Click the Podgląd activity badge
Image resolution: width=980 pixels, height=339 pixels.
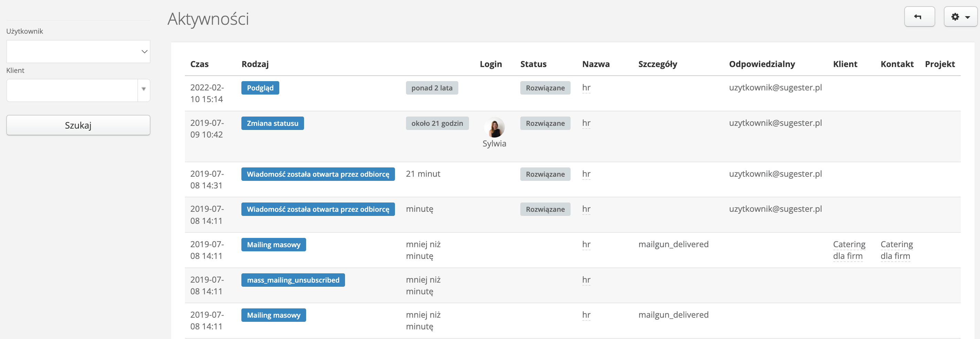pyautogui.click(x=260, y=88)
